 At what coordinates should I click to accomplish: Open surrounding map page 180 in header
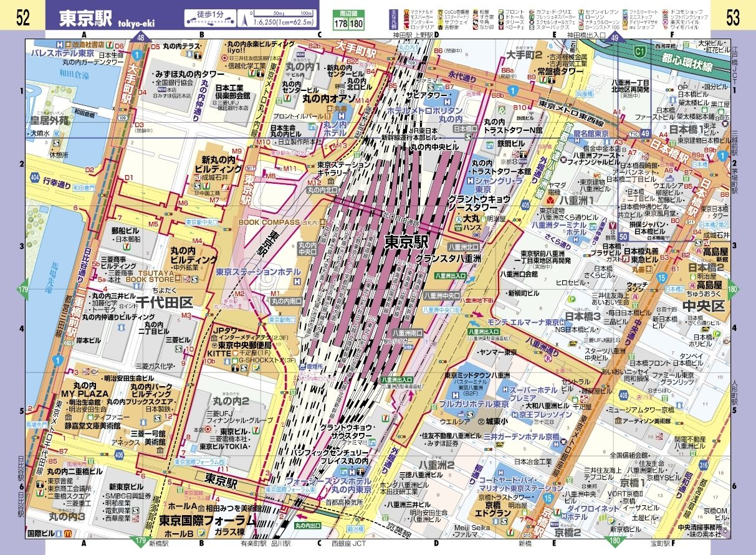tap(355, 24)
